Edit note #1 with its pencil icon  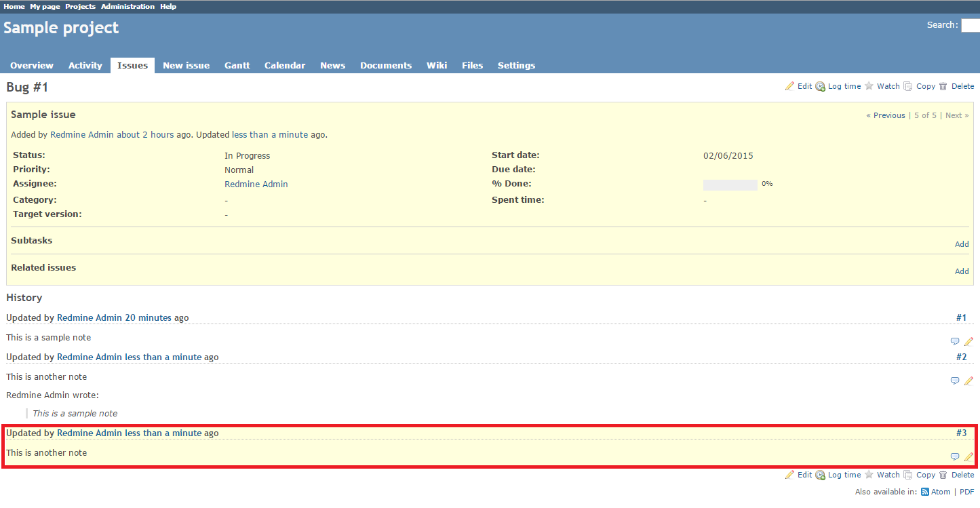(968, 341)
